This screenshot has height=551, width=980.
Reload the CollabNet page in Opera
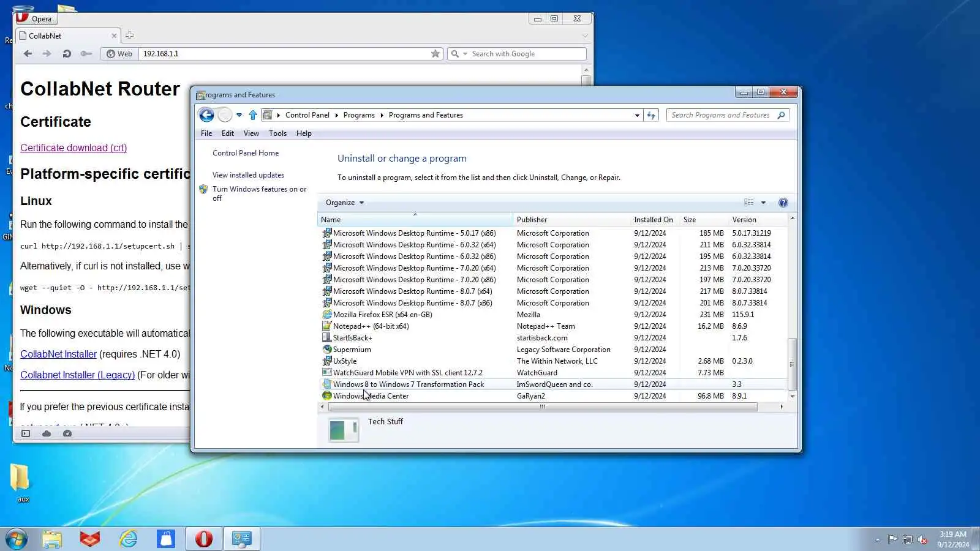[67, 54]
